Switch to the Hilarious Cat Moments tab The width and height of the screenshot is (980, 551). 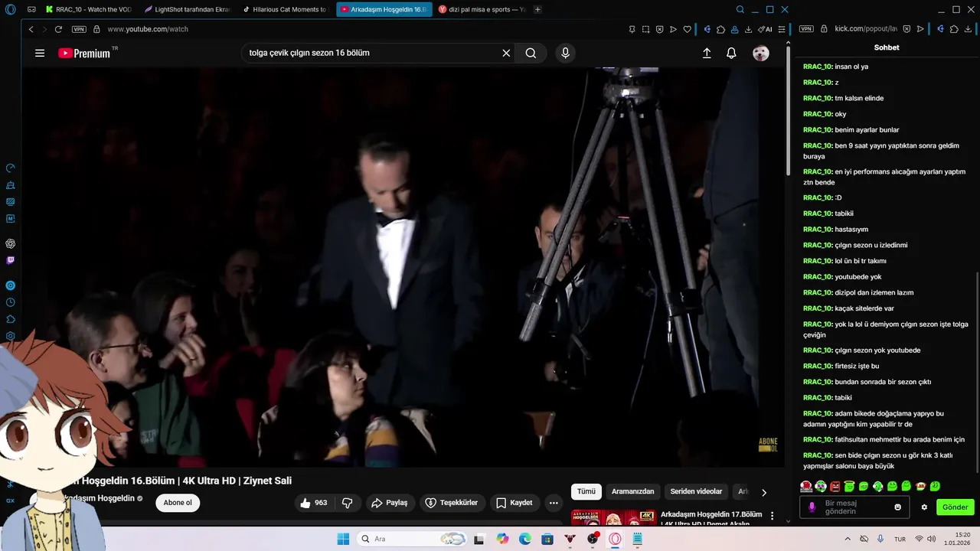tap(286, 9)
